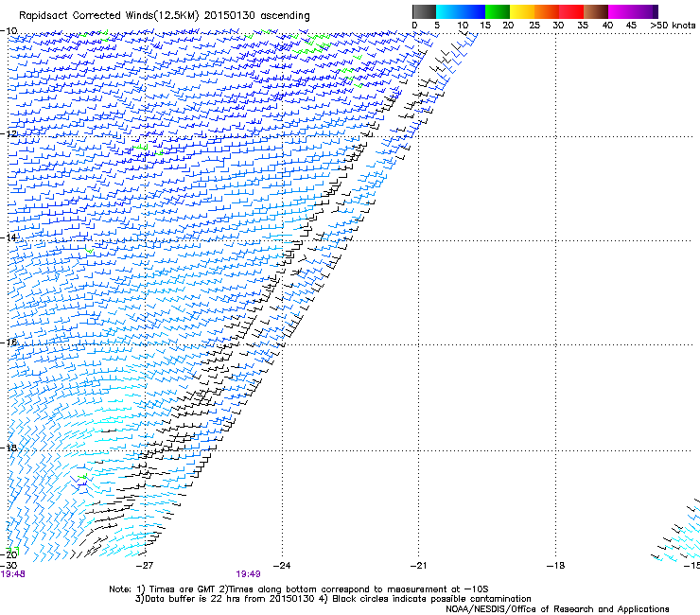700x615 pixels.
Task: Click the '-18' latitude axis label
Action: pos(9,448)
